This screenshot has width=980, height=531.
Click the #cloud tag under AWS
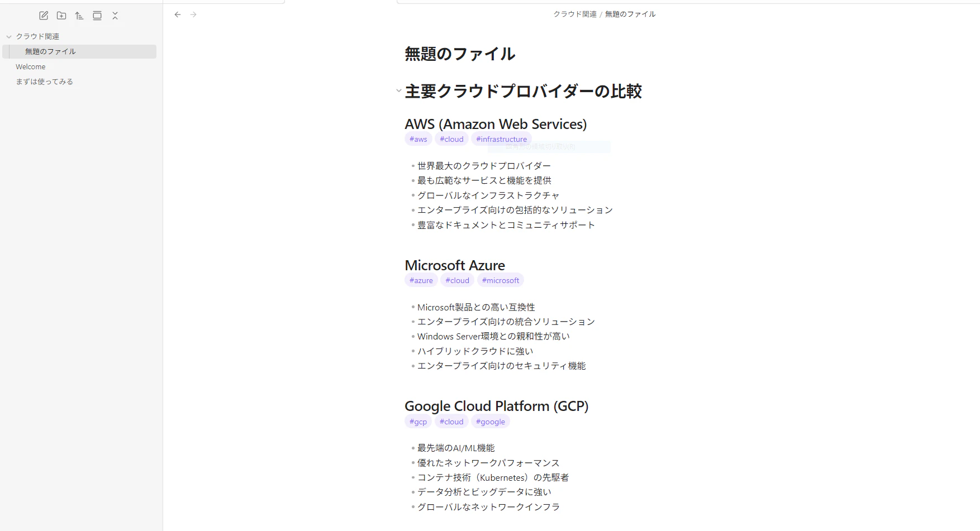[x=451, y=139]
